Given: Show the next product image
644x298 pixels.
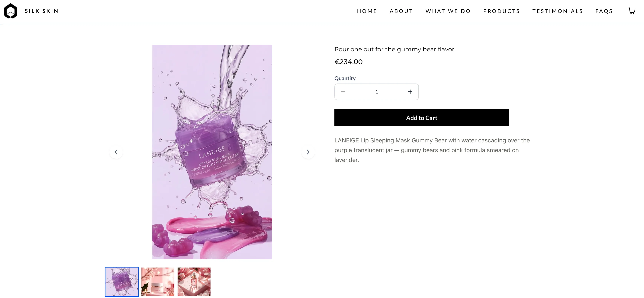Looking at the screenshot, I should [308, 152].
